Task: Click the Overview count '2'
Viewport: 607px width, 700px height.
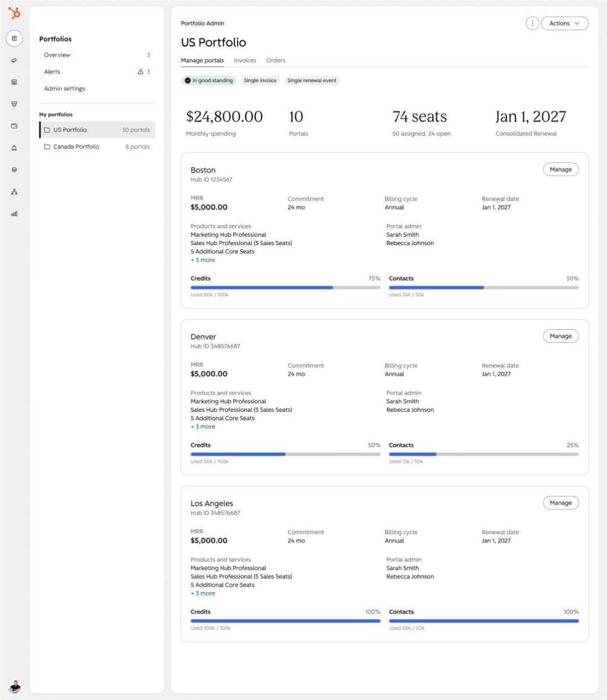Action: pyautogui.click(x=148, y=55)
